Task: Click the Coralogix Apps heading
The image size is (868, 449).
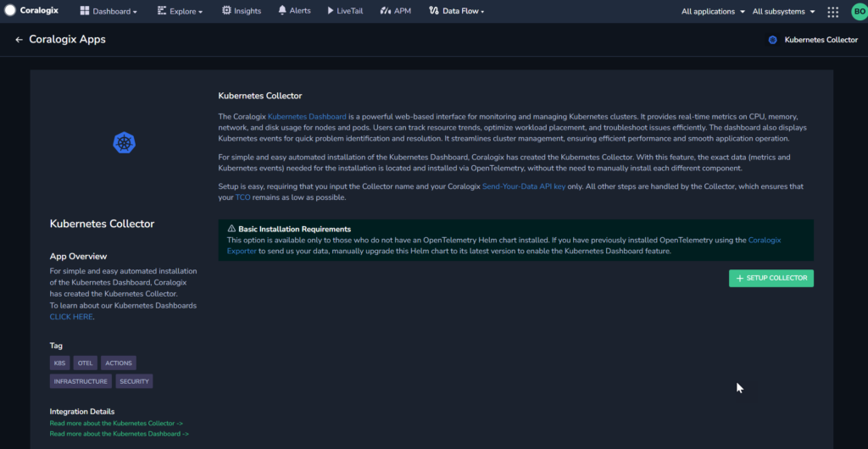Action: coord(67,39)
